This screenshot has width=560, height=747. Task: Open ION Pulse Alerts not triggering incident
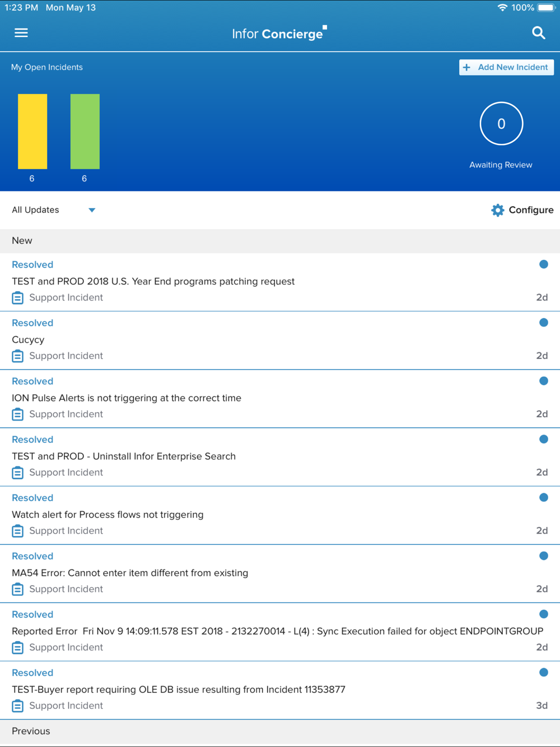(x=280, y=398)
